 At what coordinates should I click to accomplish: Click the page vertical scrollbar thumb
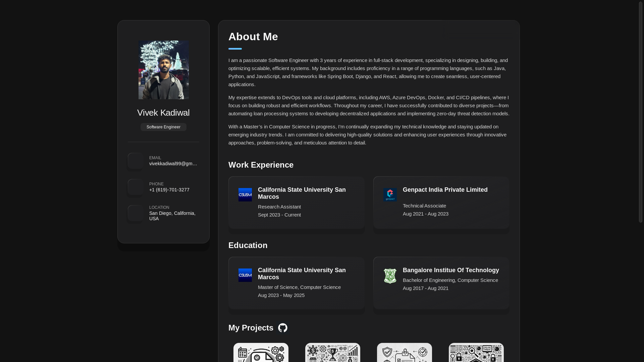[x=641, y=112]
